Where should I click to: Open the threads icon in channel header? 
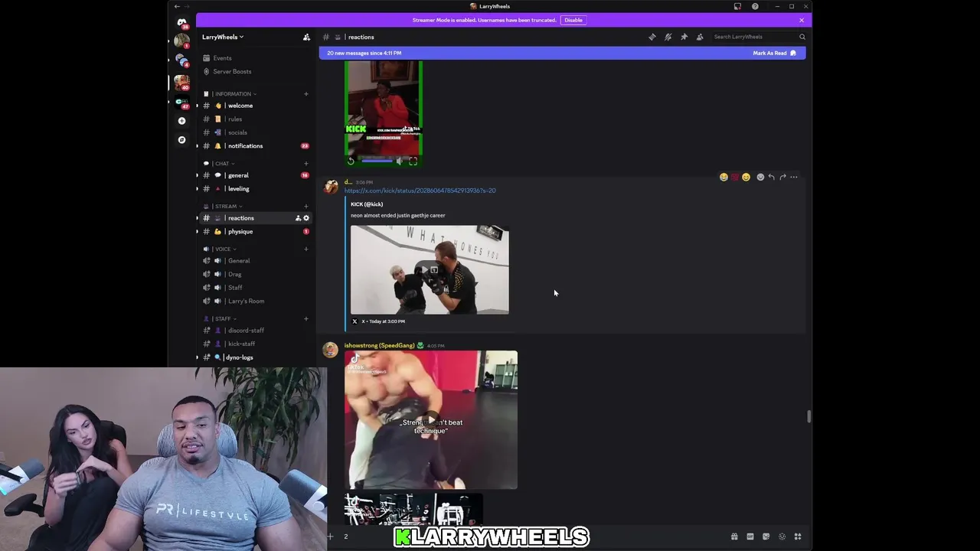(652, 37)
